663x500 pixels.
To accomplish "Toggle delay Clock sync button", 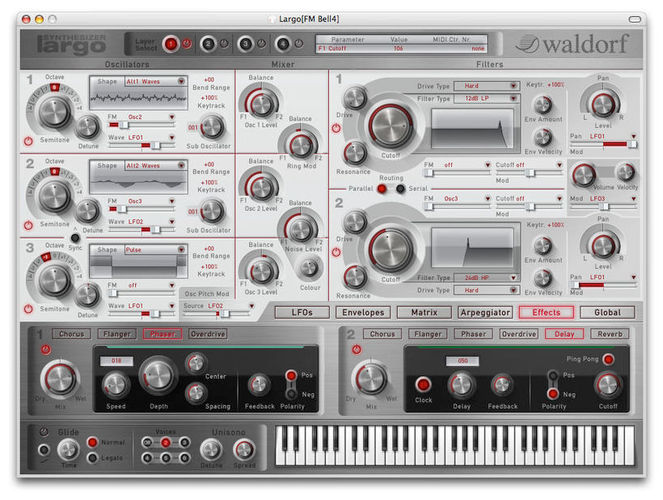I will 423,384.
